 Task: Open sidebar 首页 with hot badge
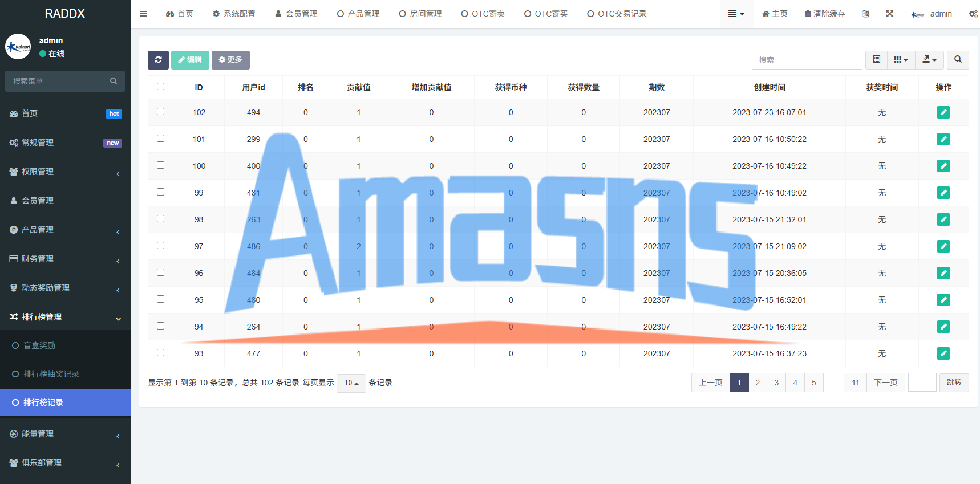[x=65, y=113]
